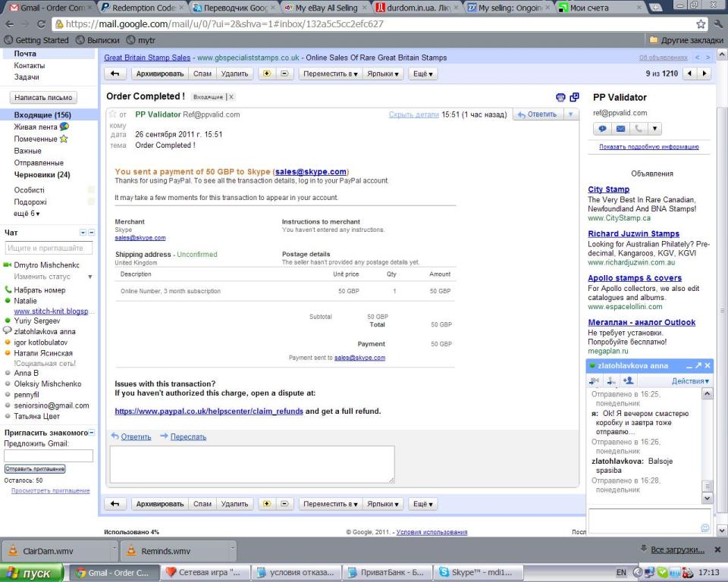Image resolution: width=728 pixels, height=582 pixels.
Task: Call PP Validator phone icon
Action: coord(639,129)
